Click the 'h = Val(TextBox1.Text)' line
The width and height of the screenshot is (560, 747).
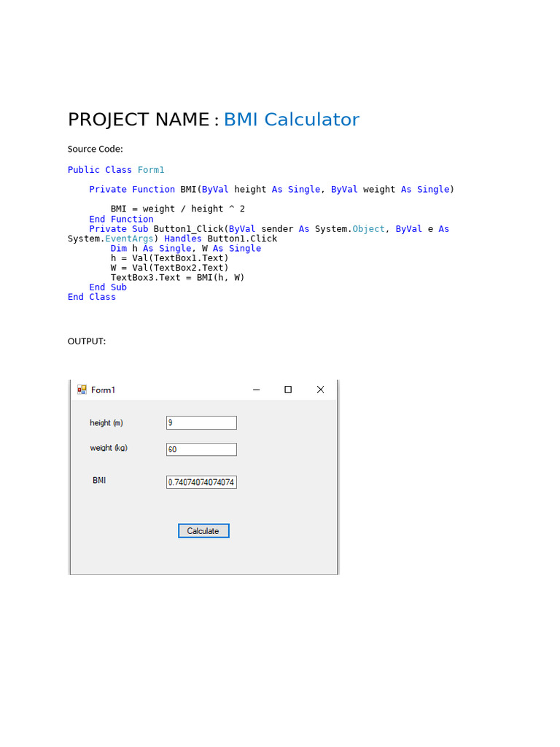(169, 258)
